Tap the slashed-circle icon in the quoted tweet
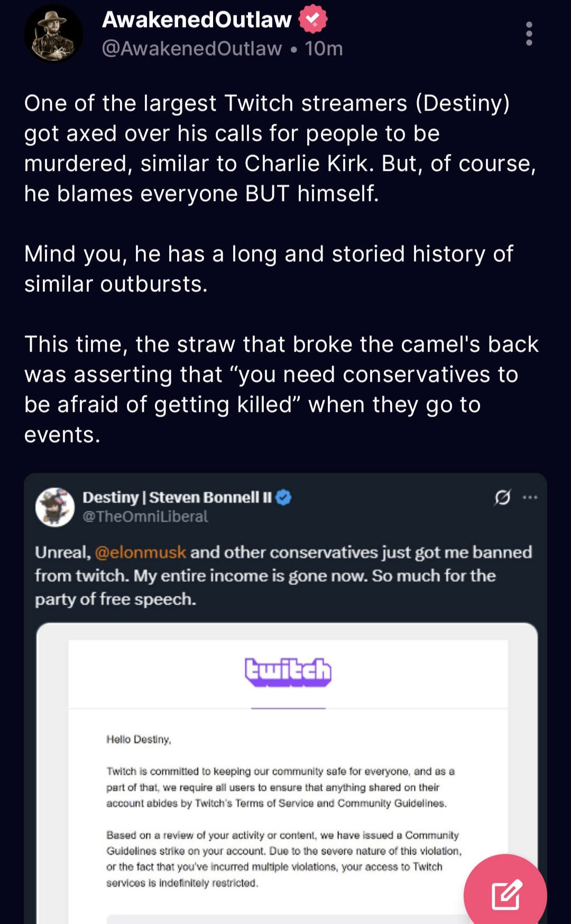This screenshot has height=924, width=571. point(502,497)
